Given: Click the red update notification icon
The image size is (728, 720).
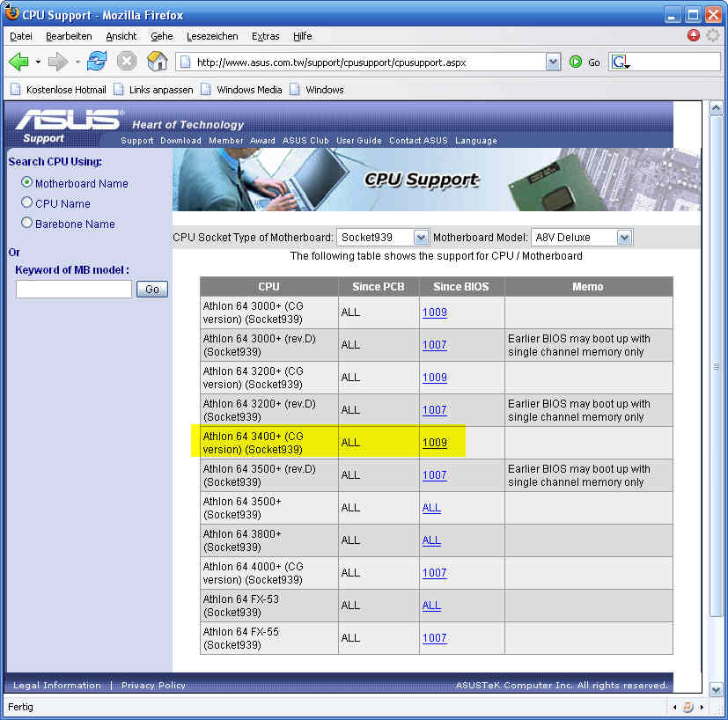Looking at the screenshot, I should (x=693, y=35).
